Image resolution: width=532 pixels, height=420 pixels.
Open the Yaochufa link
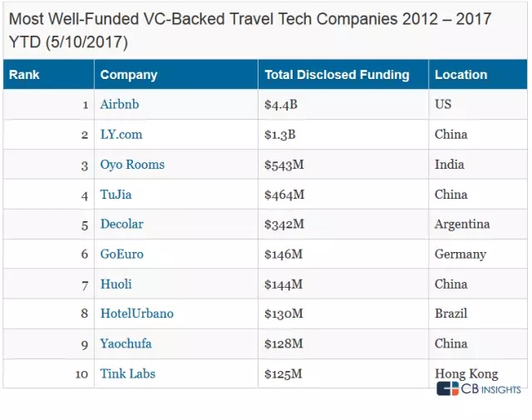(x=126, y=343)
